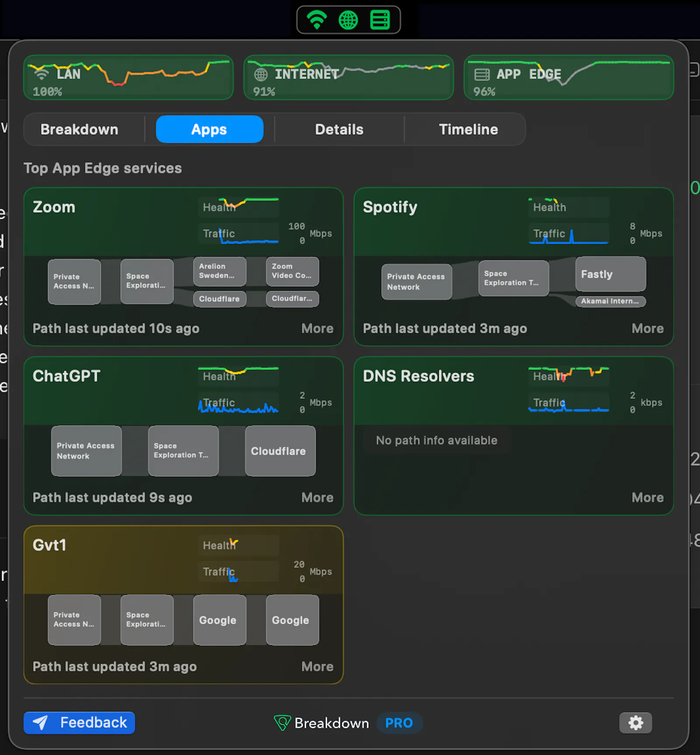Click More on the ChatGPT card
700x755 pixels.
click(318, 498)
